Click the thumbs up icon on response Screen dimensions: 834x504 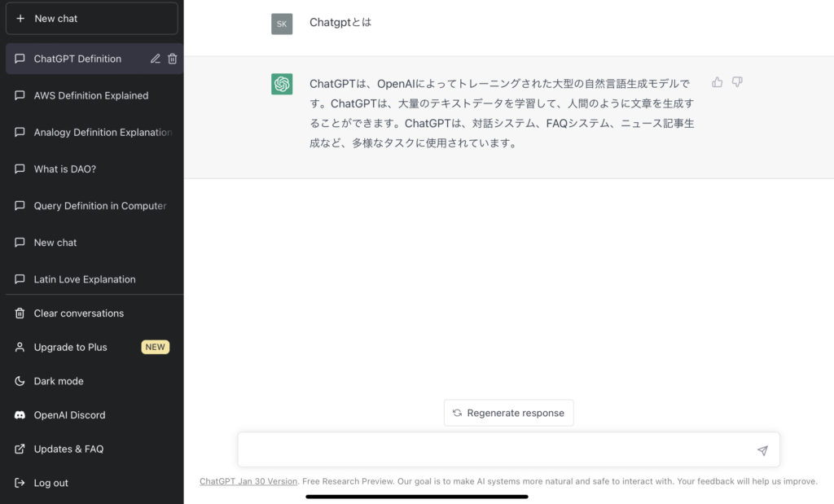pos(717,82)
